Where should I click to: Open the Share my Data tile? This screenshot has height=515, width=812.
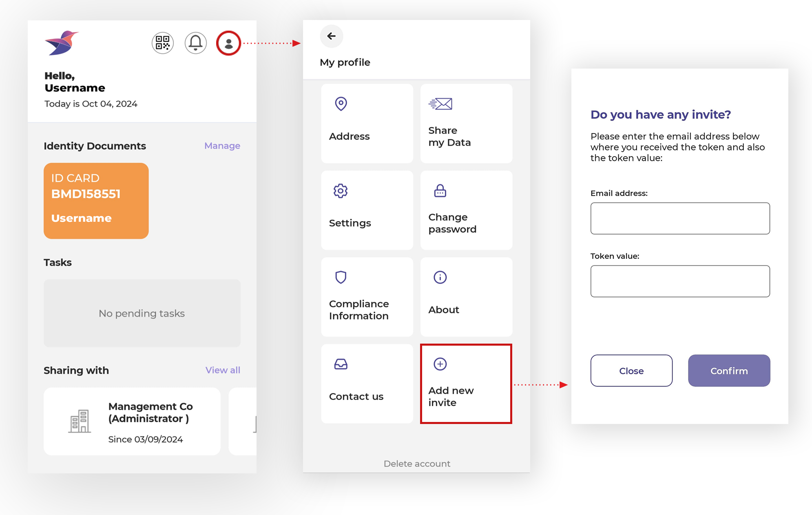coord(466,124)
